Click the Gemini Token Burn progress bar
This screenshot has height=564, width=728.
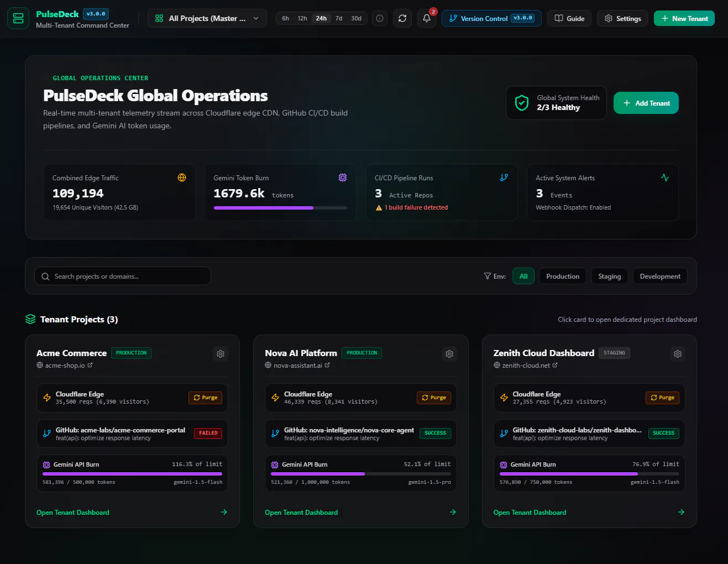coord(280,208)
